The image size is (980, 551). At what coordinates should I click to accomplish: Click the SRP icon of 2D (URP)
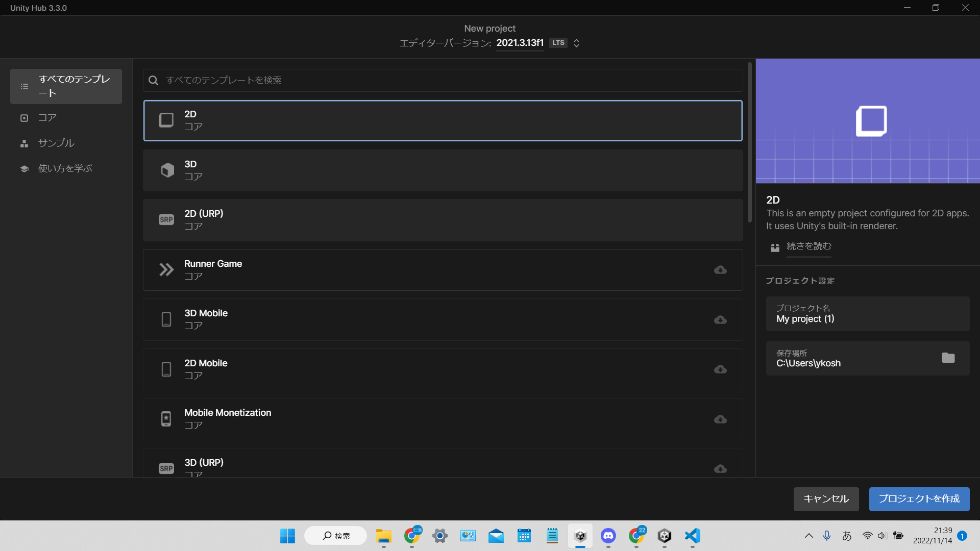click(x=166, y=220)
